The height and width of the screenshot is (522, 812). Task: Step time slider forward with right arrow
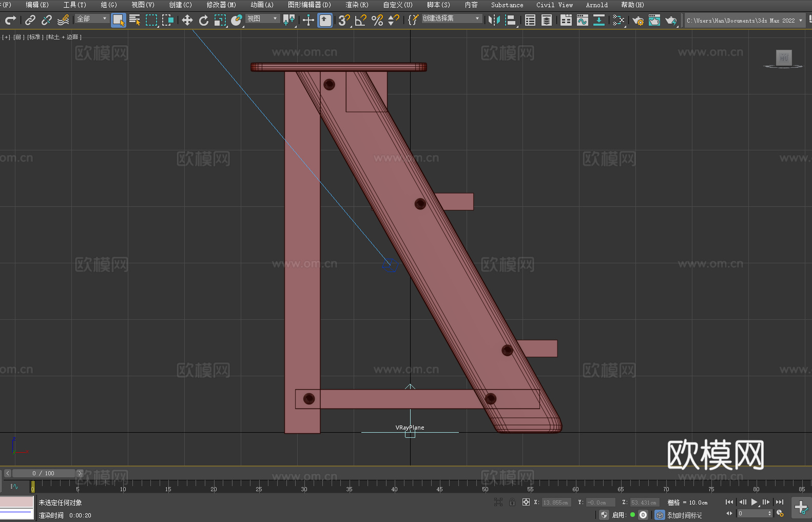80,473
